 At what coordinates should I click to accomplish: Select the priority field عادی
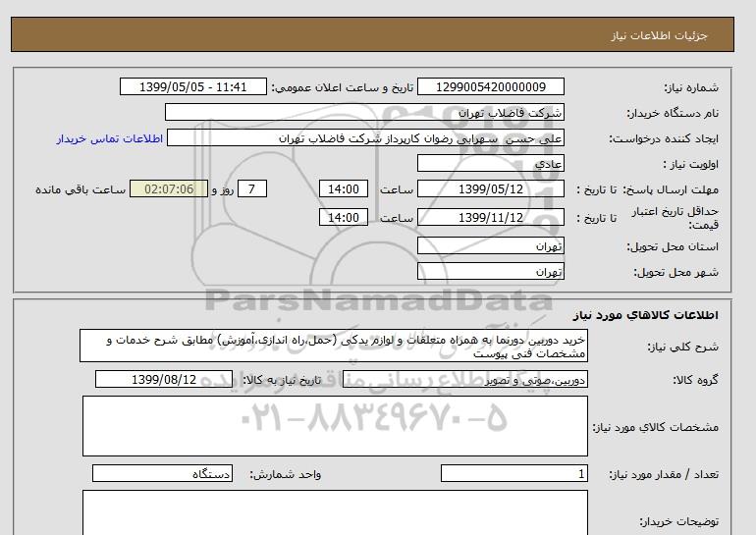point(490,163)
